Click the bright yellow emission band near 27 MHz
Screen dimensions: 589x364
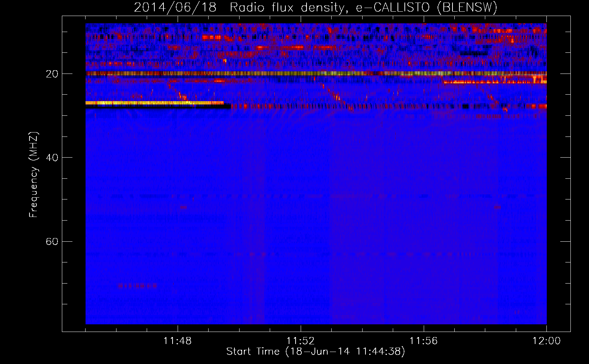(x=155, y=103)
